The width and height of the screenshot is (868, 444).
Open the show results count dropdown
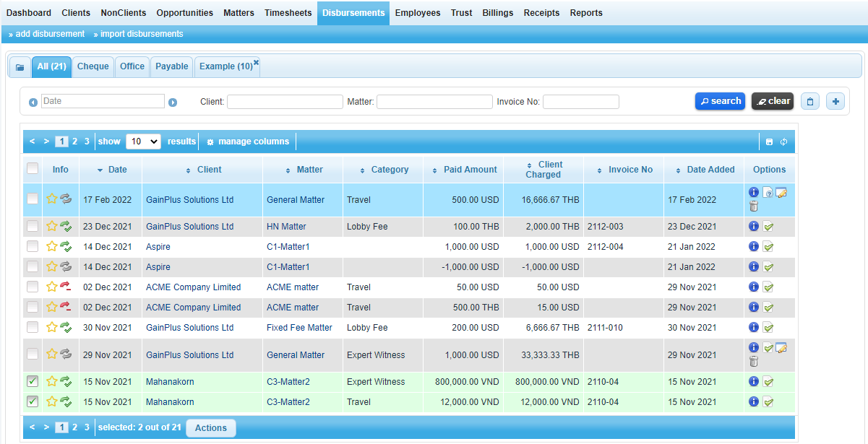point(142,142)
